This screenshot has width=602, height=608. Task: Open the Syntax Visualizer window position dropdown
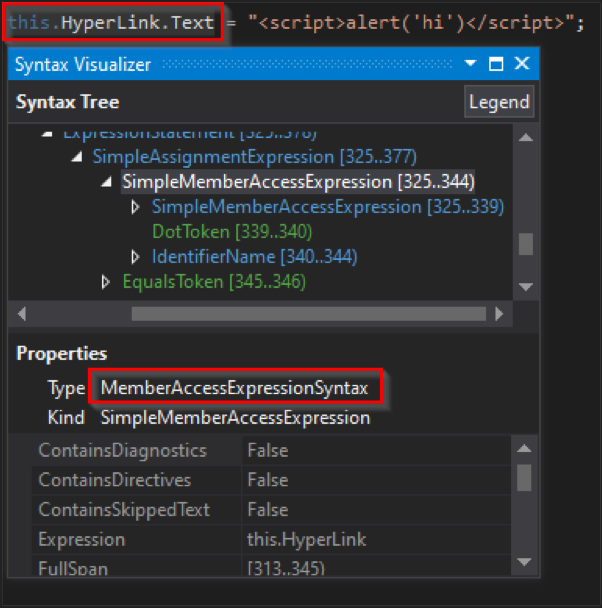pos(471,64)
